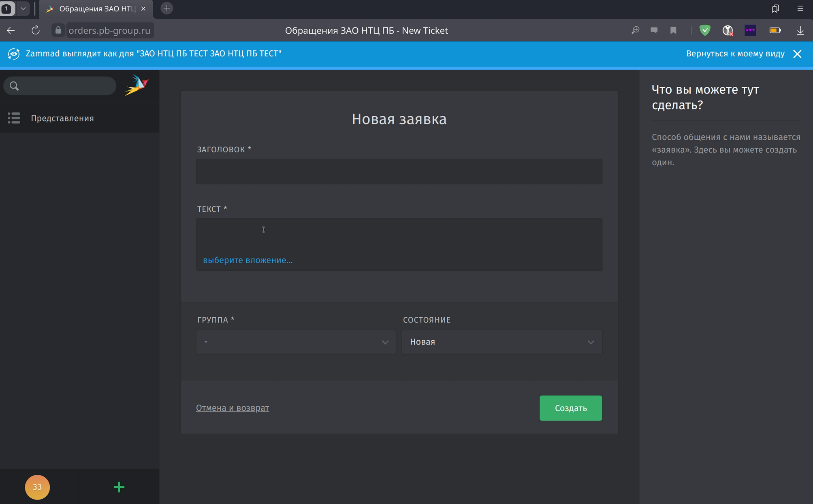Open the green shield protection icon
The image size is (813, 504).
(x=705, y=30)
